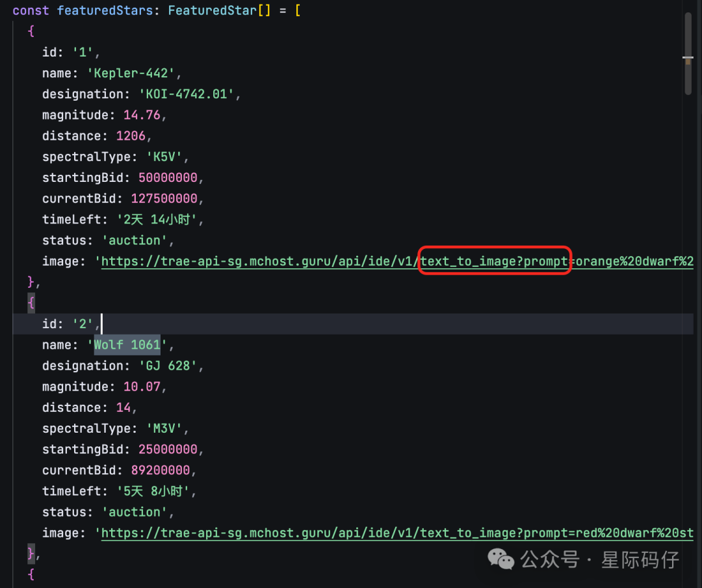Click the distance value 1206
This screenshot has height=588, width=702.
[x=131, y=135]
